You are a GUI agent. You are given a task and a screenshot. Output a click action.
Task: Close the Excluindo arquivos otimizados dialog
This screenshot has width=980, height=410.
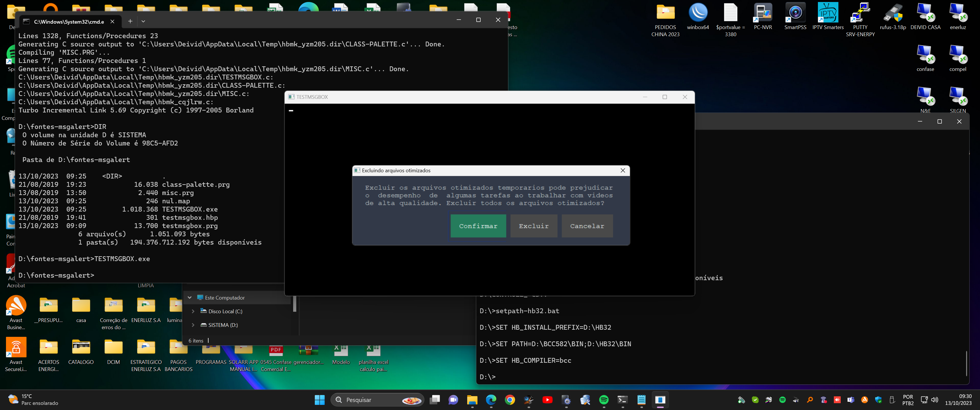click(x=623, y=170)
